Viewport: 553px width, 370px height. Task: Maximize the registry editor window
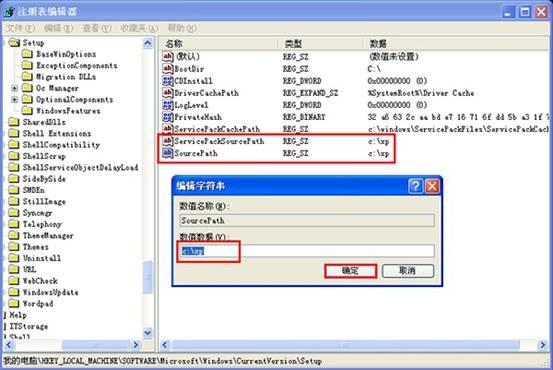click(524, 12)
